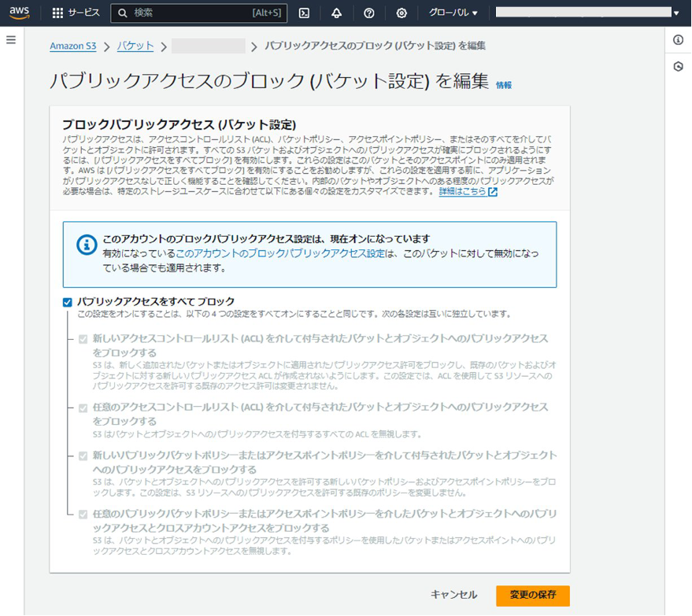Image resolution: width=692 pixels, height=616 pixels.
Task: Open settings gear icon in header
Action: tap(402, 13)
